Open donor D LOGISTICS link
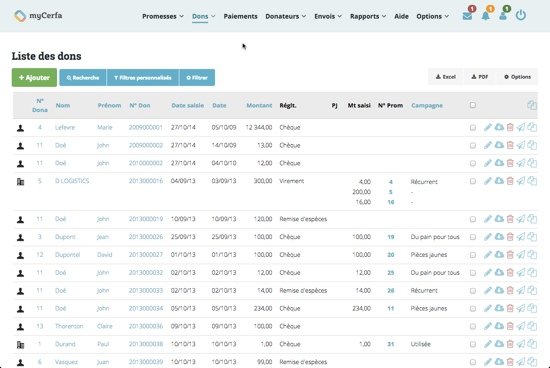This screenshot has height=368, width=550. (x=72, y=181)
